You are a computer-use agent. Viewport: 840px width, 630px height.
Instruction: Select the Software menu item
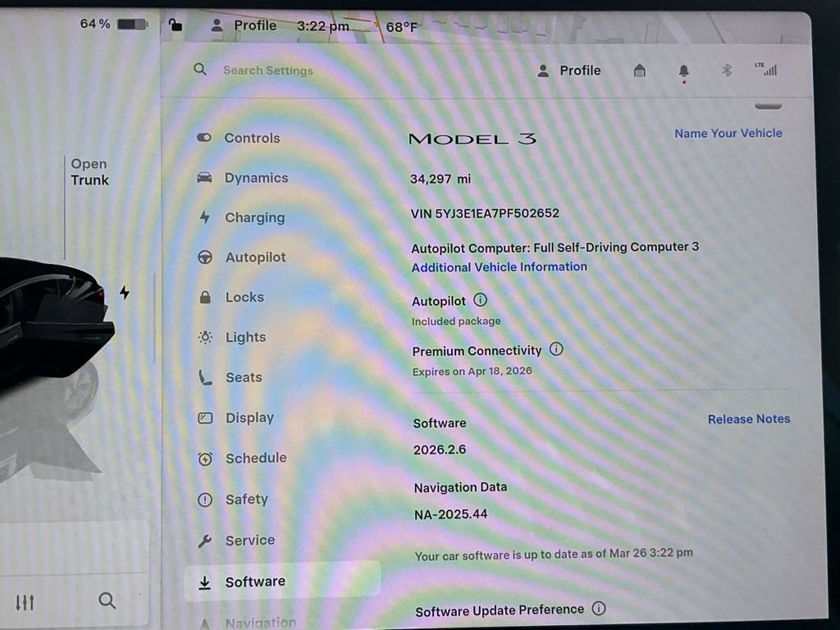click(x=282, y=582)
